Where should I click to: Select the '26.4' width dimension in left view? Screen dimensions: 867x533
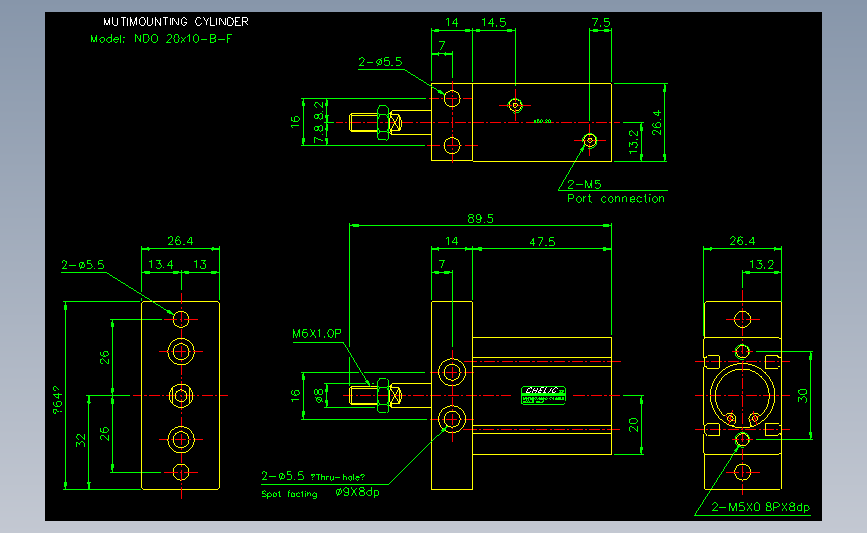pyautogui.click(x=180, y=241)
